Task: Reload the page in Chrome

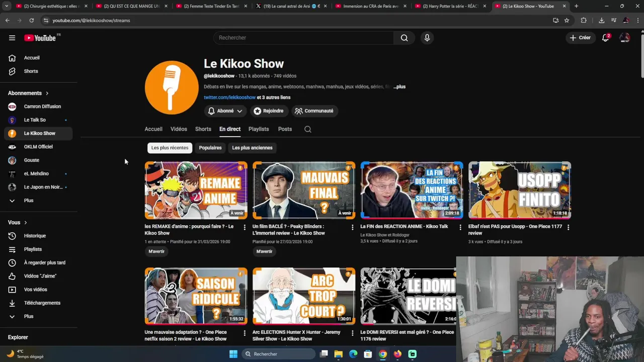Action: (31, 20)
